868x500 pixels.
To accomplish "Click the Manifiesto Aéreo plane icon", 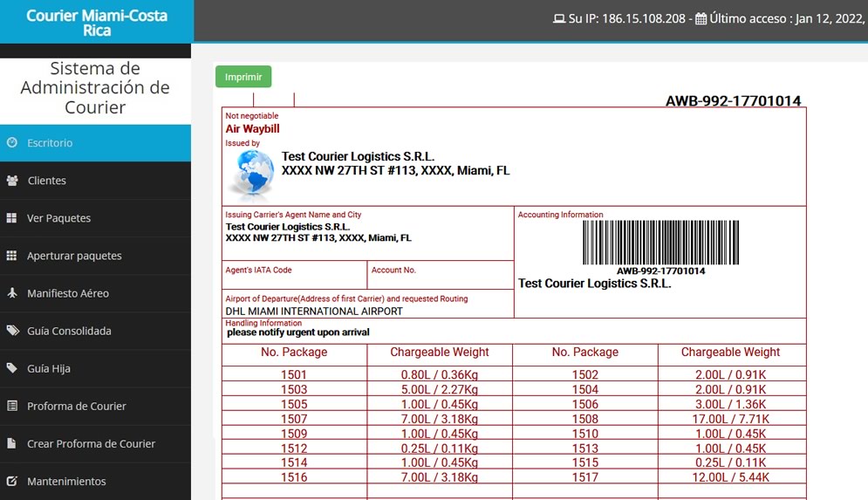I will (x=11, y=293).
